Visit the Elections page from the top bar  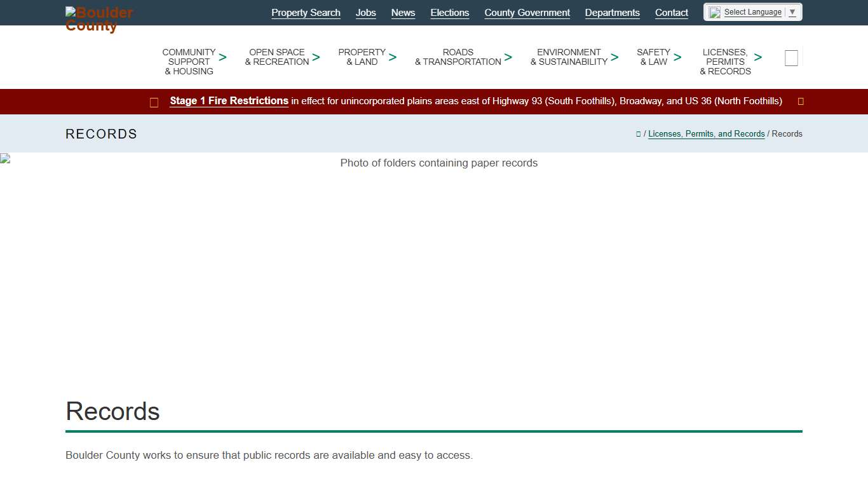(449, 13)
